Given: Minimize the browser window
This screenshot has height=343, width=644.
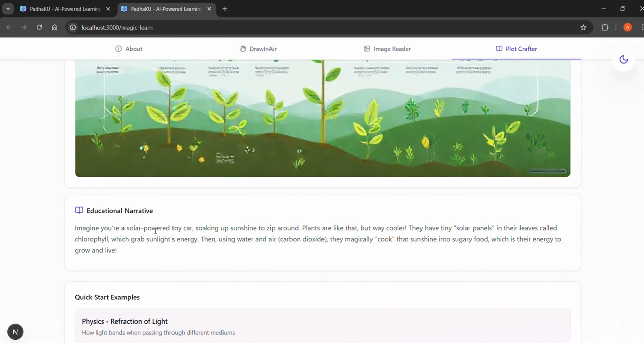Looking at the screenshot, I should tap(604, 9).
